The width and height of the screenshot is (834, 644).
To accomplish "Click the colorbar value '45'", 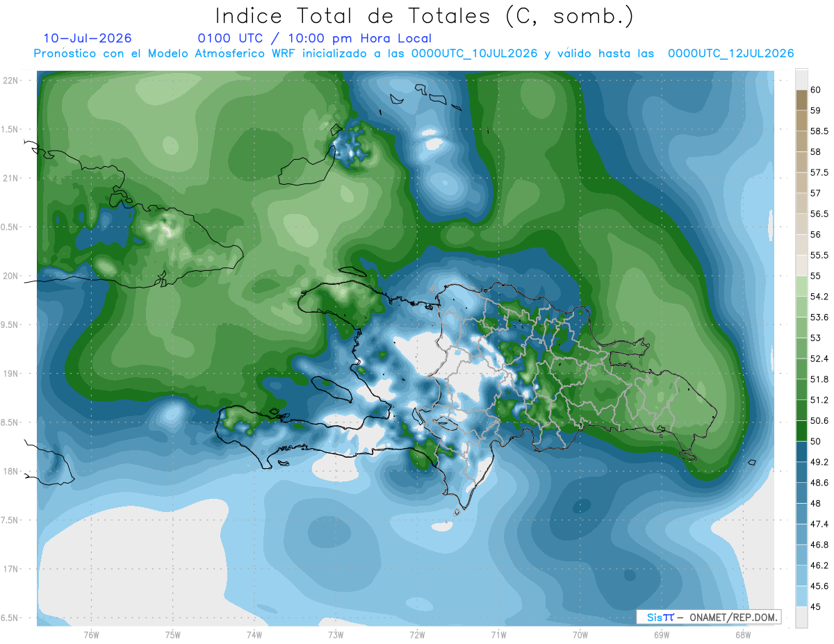I will pyautogui.click(x=815, y=607).
